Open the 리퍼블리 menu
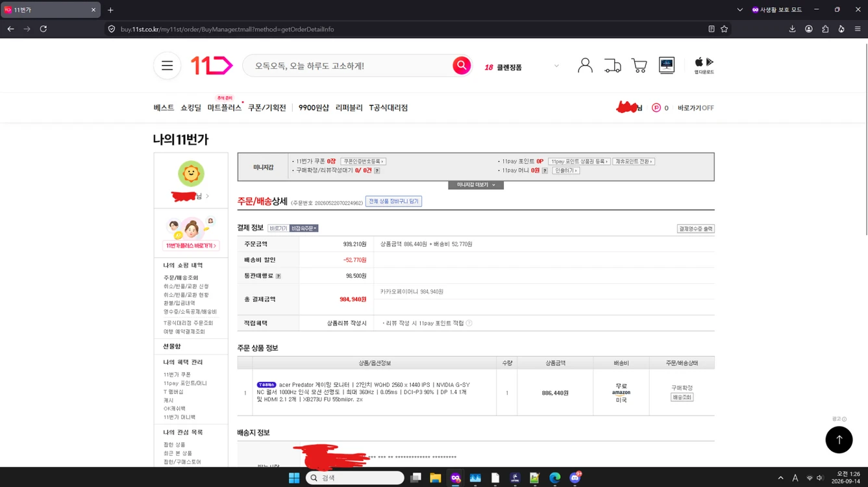 (349, 108)
